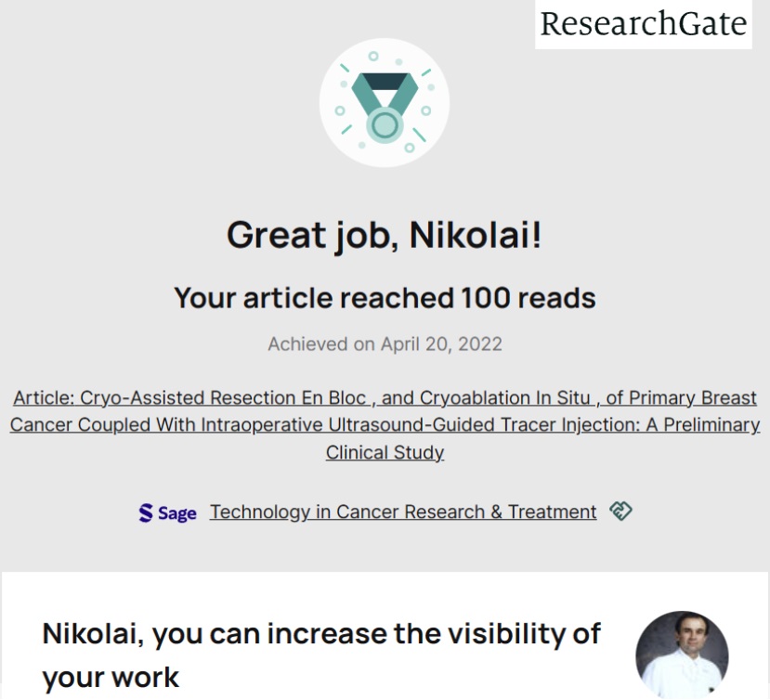The height and width of the screenshot is (700, 770).
Task: Click the diamond badge icon beside journal name
Action: [x=620, y=511]
